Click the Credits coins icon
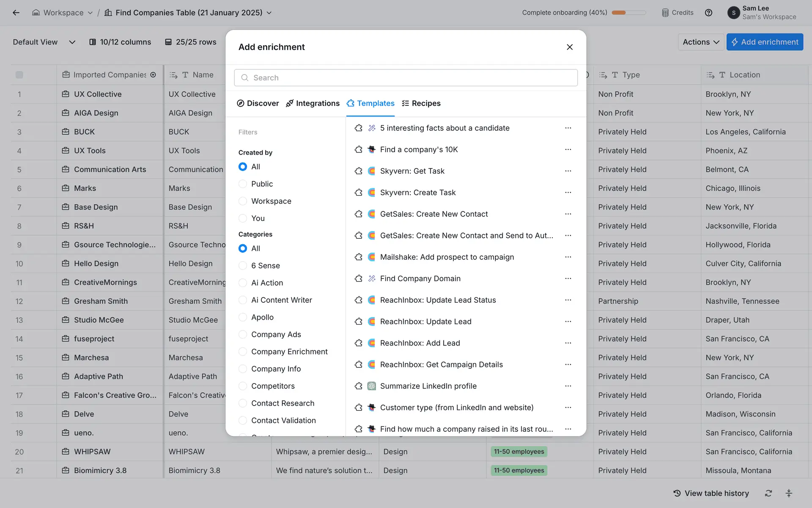The image size is (812, 508). (x=665, y=13)
